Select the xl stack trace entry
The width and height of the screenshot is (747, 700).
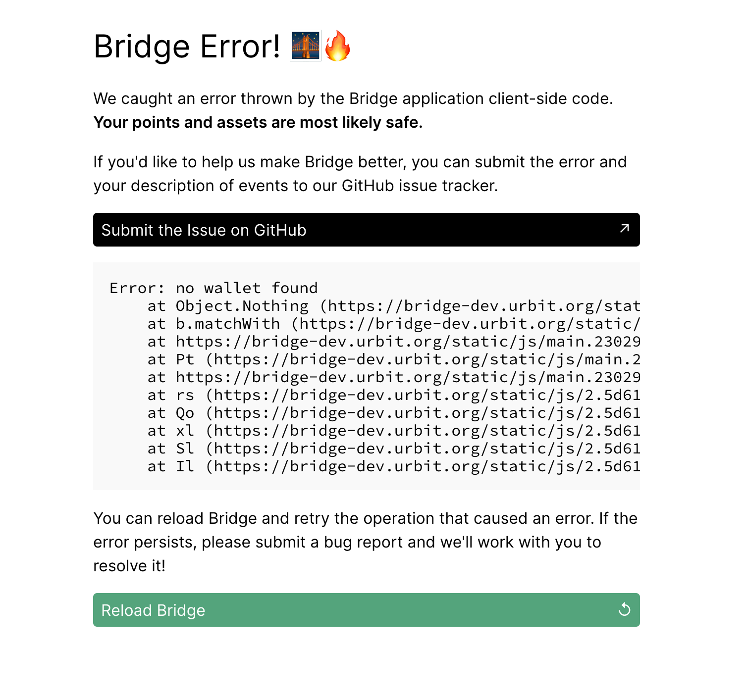point(347,431)
